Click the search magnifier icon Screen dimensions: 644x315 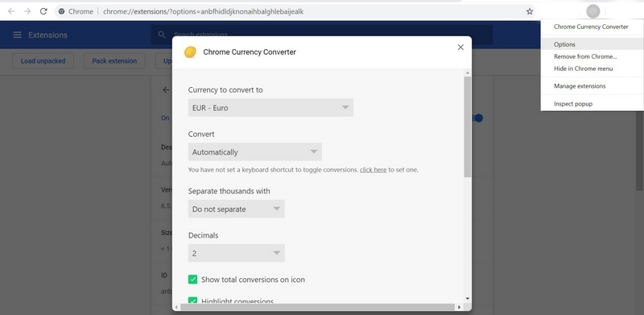coord(163,35)
